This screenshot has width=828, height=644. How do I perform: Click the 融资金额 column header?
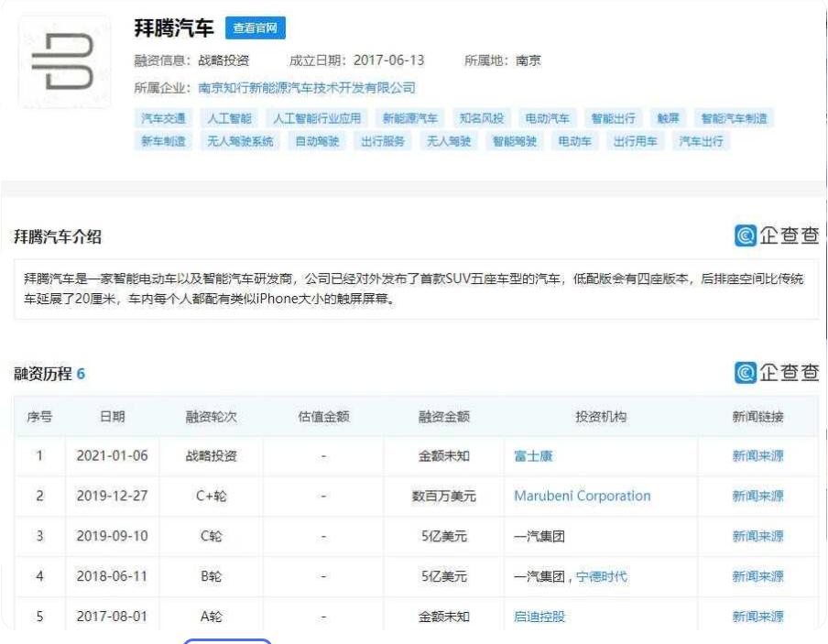tap(444, 417)
